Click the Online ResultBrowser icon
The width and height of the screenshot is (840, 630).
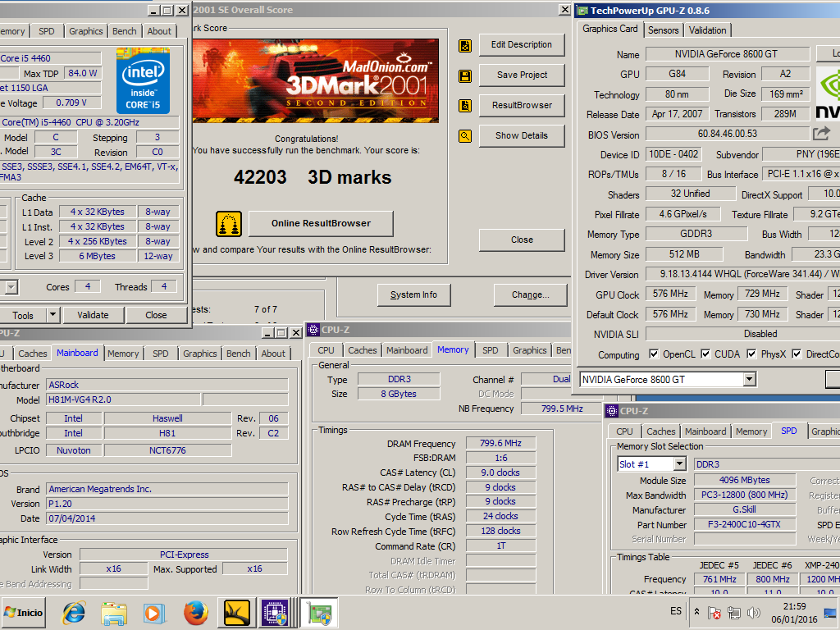[229, 224]
